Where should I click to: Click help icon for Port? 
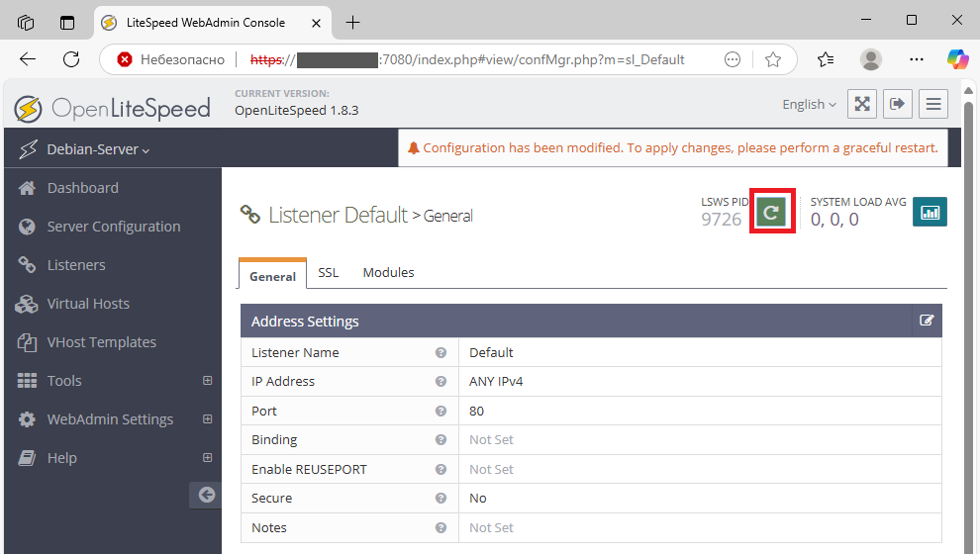click(441, 411)
